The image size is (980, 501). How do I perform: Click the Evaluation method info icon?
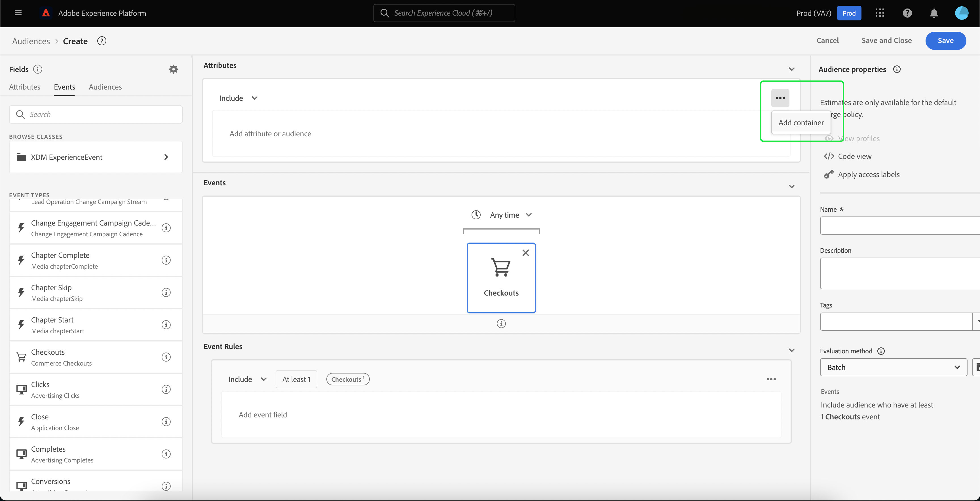pos(881,351)
